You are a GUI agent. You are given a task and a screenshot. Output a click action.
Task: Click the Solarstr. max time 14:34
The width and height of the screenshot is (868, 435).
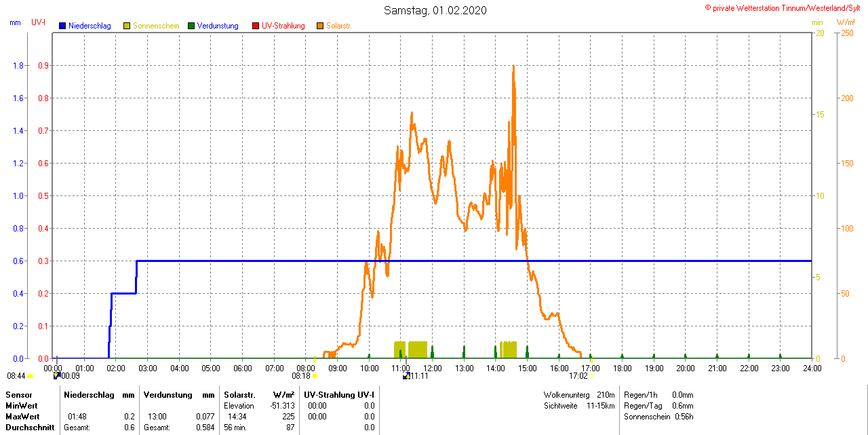coord(237,417)
